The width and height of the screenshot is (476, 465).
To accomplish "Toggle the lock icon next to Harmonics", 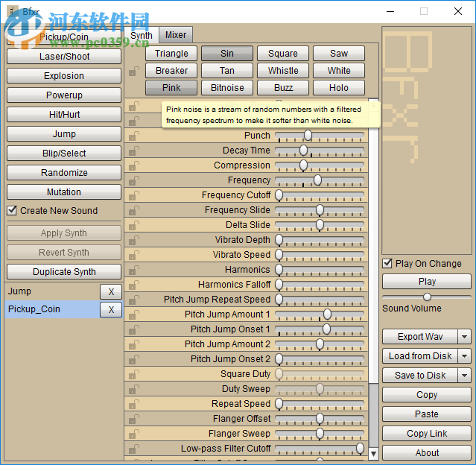I will tap(134, 270).
